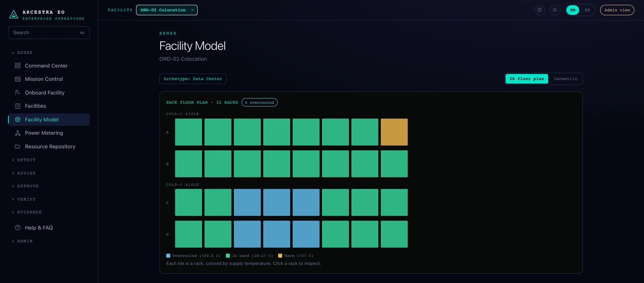The width and height of the screenshot is (644, 283).
Task: Inspect the last green rack in row C
Action: (394, 202)
